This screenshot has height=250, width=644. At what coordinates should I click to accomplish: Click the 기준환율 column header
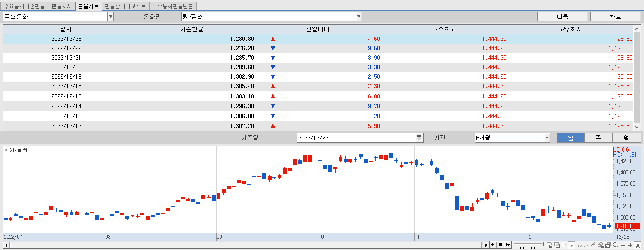tap(192, 30)
